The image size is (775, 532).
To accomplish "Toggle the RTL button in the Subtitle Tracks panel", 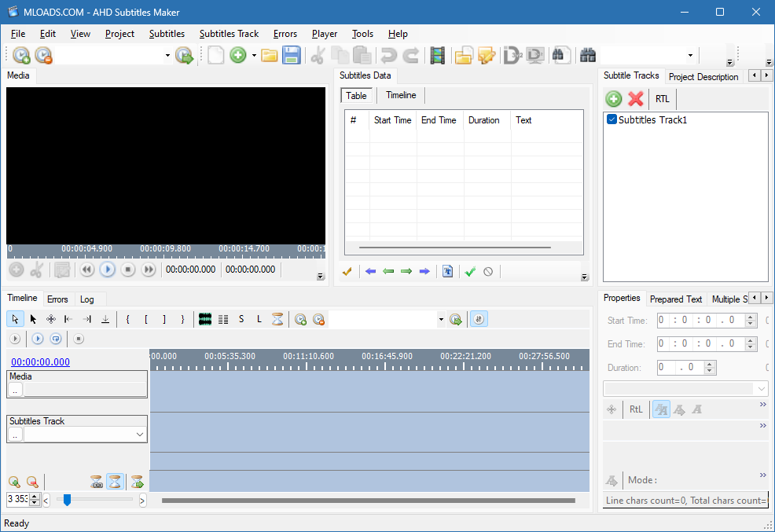I will tap(662, 99).
